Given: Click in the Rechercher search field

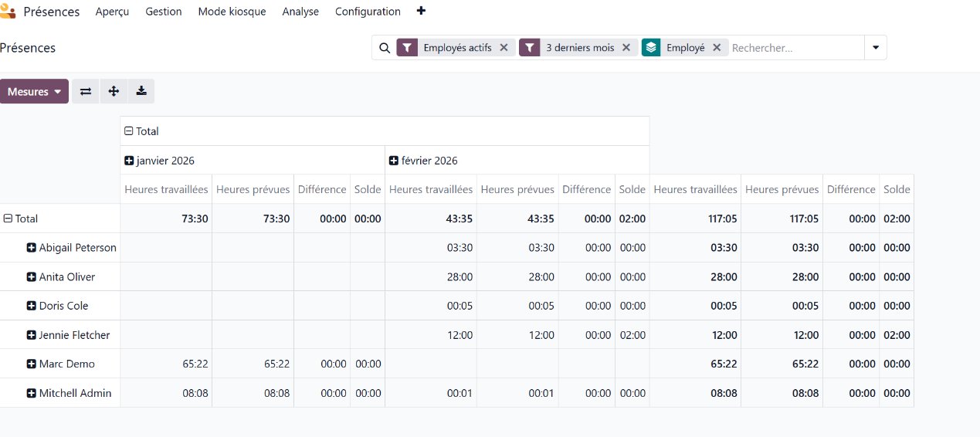Looking at the screenshot, I should tap(795, 48).
